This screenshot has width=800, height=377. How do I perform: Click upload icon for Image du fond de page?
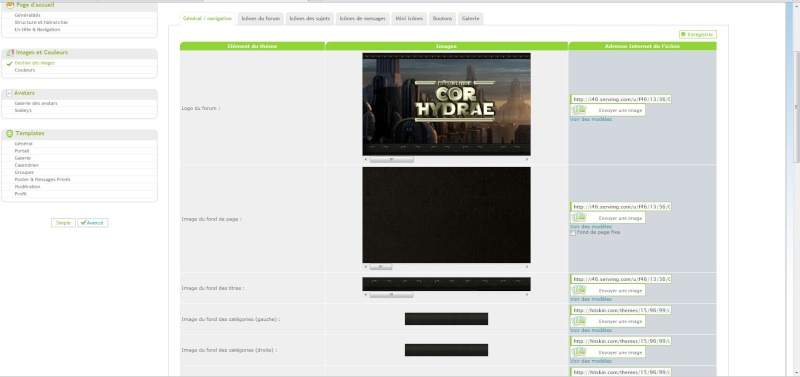pyautogui.click(x=579, y=218)
